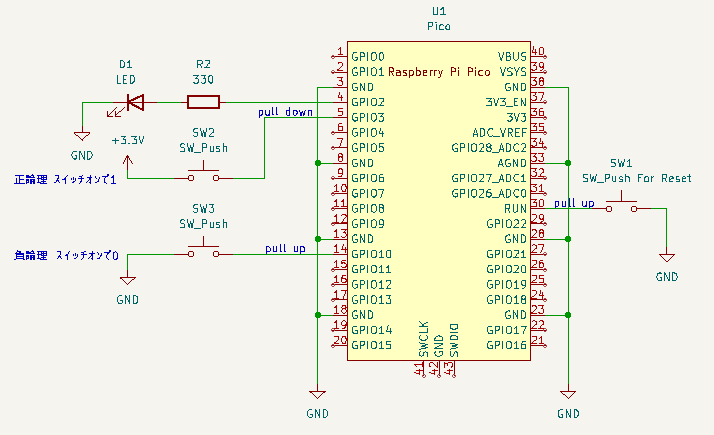Viewport: 714px width, 435px height.
Task: Select the GND symbol below SW3 wire
Action: tap(128, 280)
